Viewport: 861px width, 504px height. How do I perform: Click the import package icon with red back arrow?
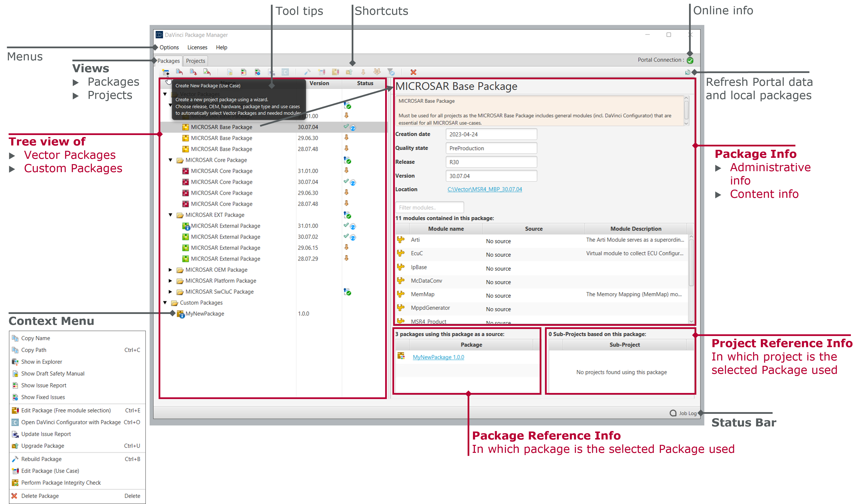179,72
